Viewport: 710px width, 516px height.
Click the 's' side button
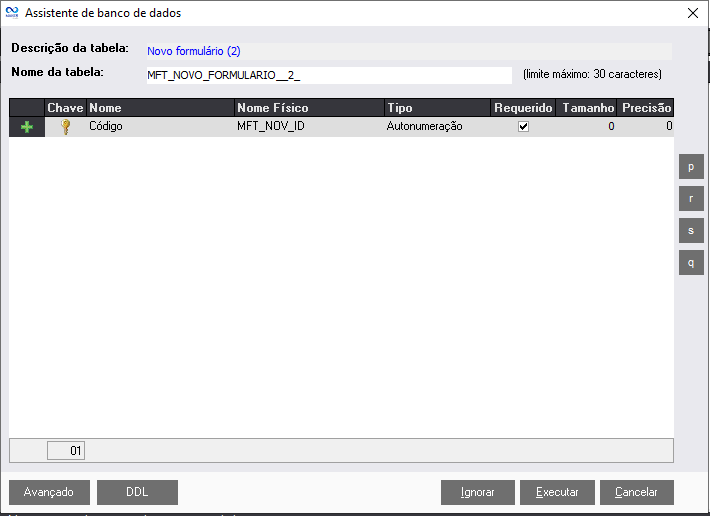click(x=690, y=230)
